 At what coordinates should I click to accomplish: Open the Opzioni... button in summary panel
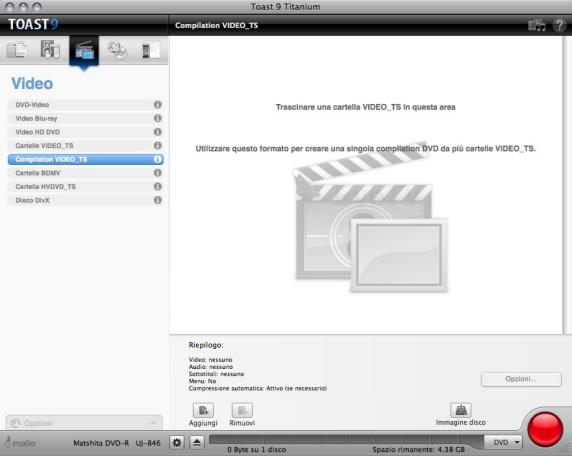pos(521,379)
